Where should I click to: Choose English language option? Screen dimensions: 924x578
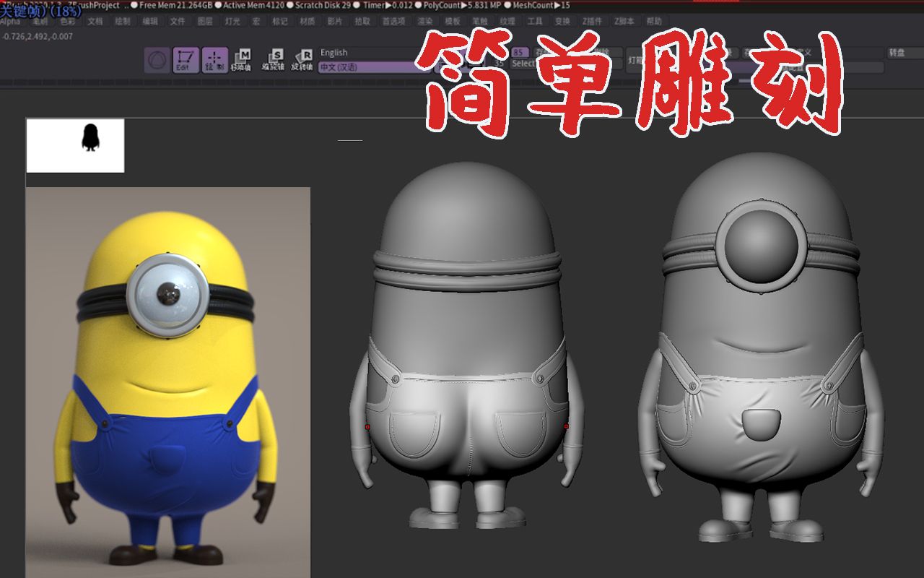[x=374, y=53]
